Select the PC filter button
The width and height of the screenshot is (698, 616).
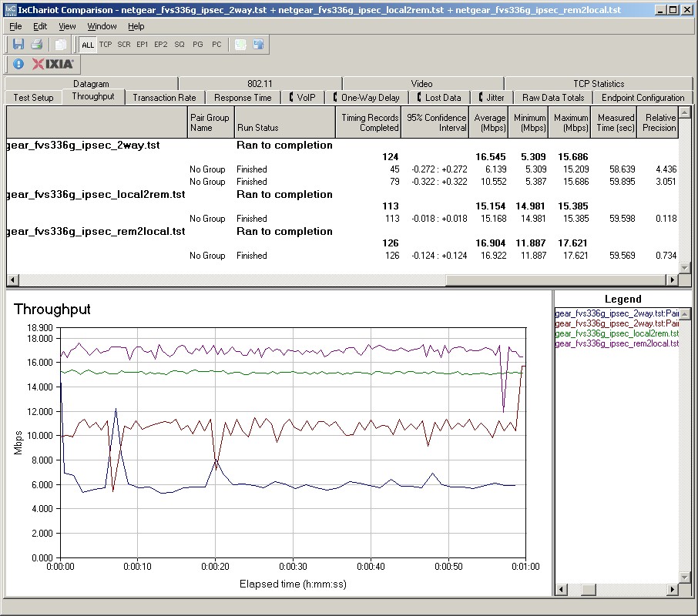tap(216, 45)
